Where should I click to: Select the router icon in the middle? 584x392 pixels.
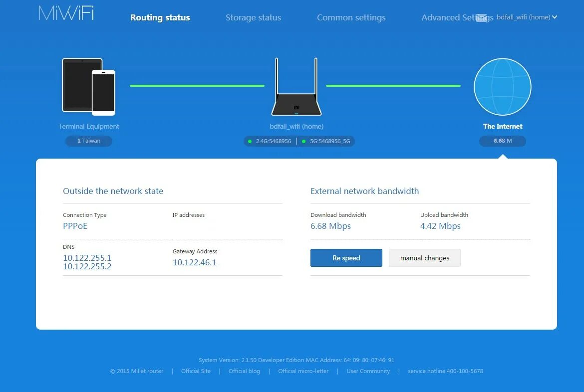point(296,86)
